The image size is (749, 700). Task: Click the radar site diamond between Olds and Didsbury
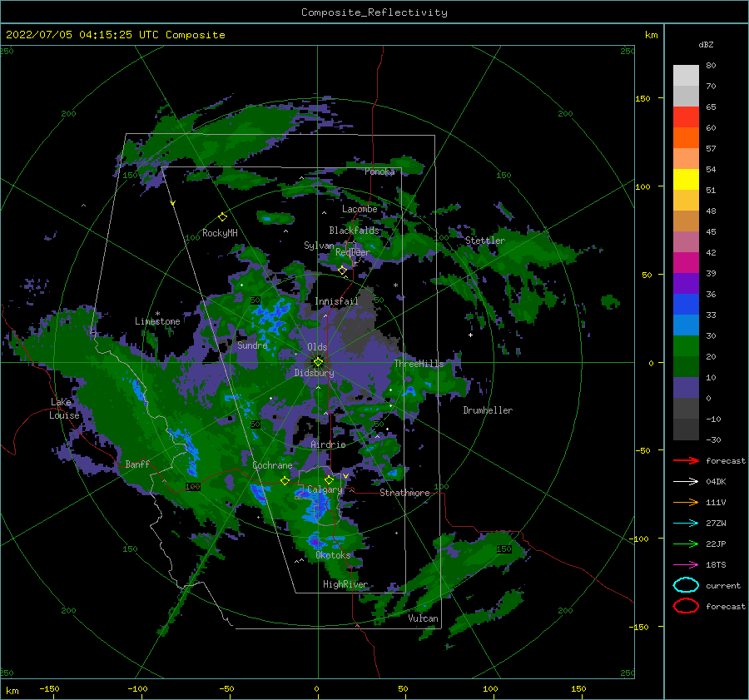[x=318, y=362]
